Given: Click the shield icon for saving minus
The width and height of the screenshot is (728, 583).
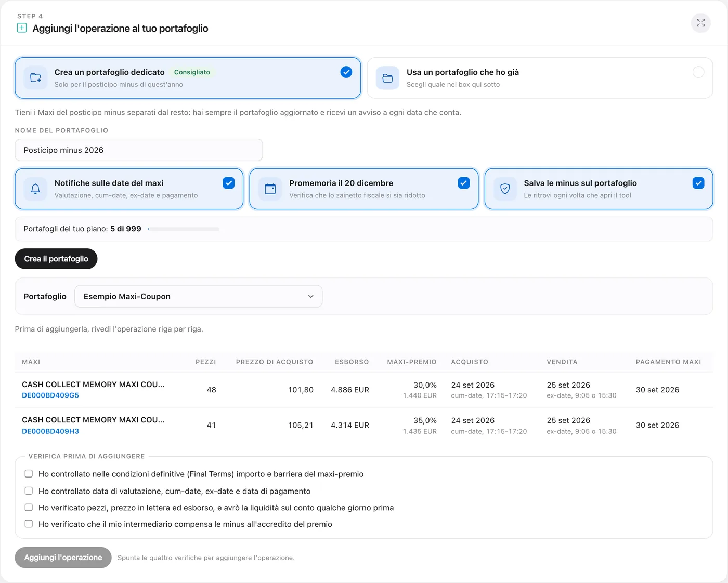Looking at the screenshot, I should [x=505, y=189].
